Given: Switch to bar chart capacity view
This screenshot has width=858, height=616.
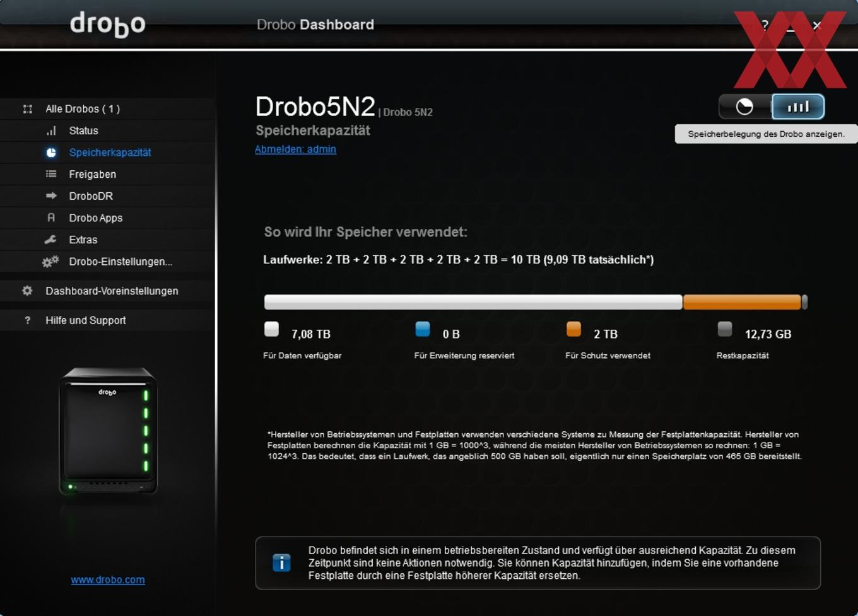Looking at the screenshot, I should tap(798, 107).
